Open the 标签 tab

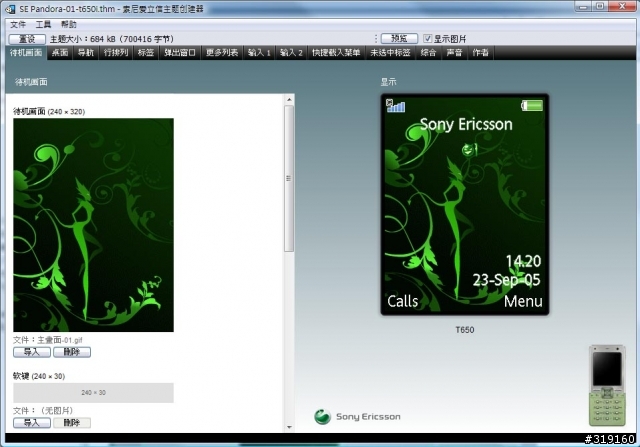pos(146,53)
